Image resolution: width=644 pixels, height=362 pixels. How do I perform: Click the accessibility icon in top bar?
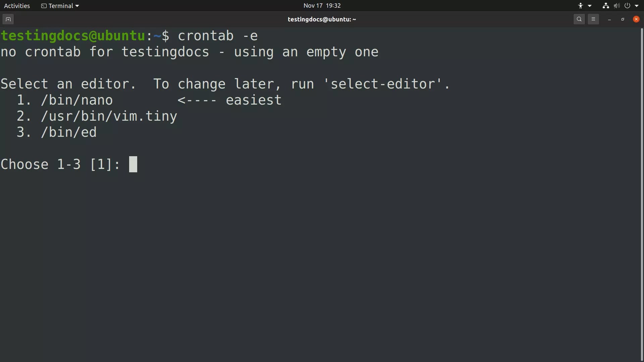coord(581,6)
